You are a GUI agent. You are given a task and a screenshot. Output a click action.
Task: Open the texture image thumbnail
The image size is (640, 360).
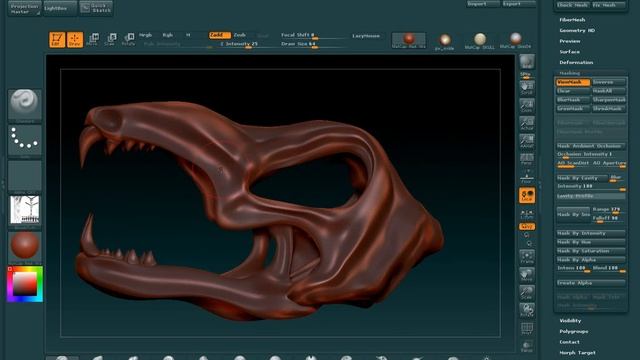[x=24, y=210]
